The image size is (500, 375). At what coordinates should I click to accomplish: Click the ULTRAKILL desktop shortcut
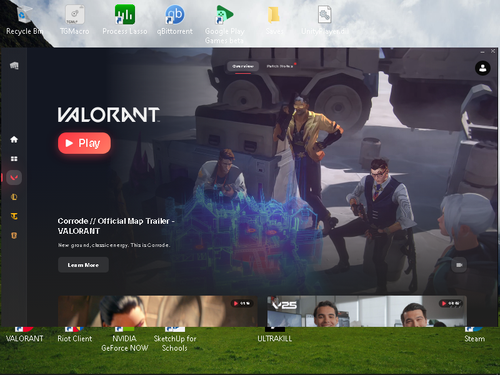(275, 336)
